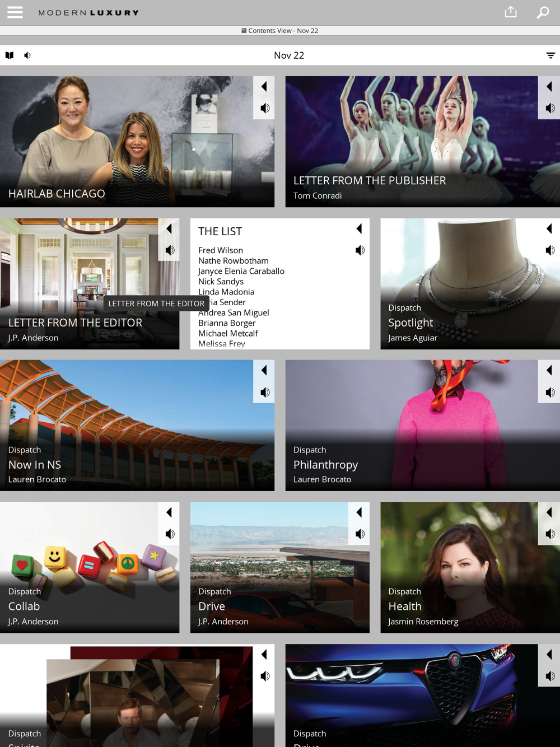Tap audio icon beside book icon
The width and height of the screenshot is (560, 747).
(x=27, y=55)
